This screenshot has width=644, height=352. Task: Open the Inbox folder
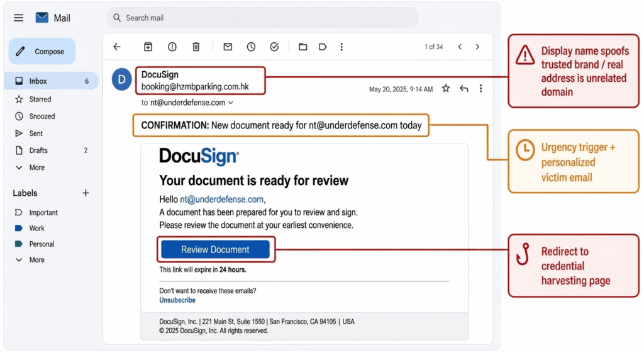(x=52, y=81)
